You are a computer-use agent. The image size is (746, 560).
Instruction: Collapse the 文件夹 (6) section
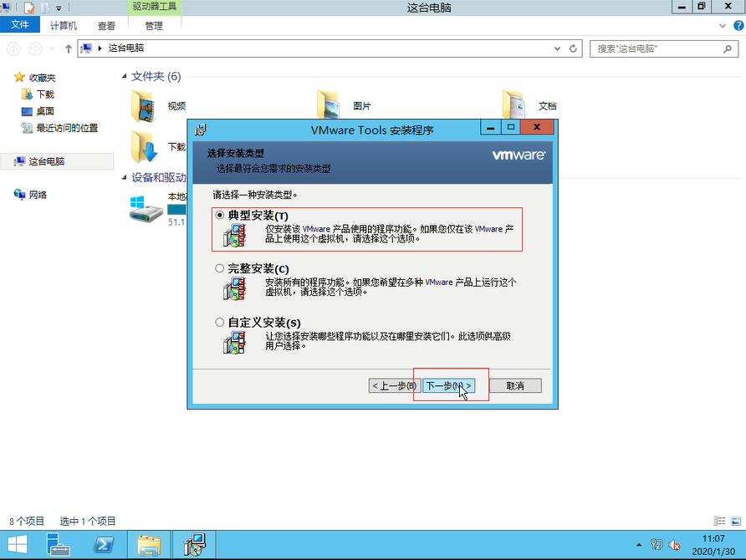point(125,76)
